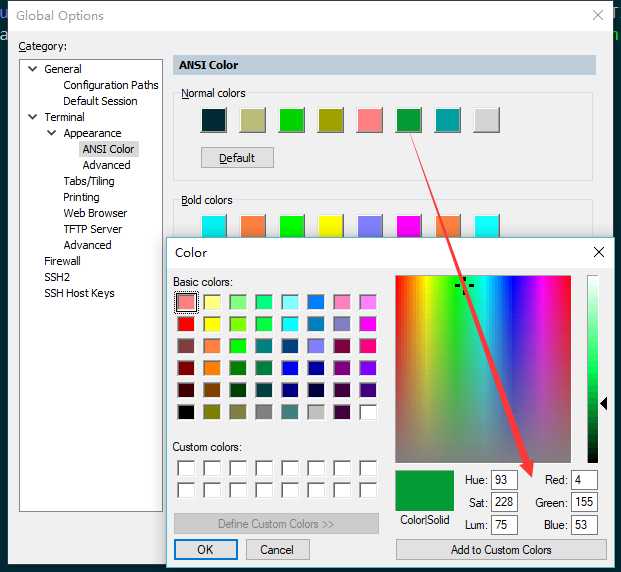The image size is (621, 572).
Task: Close the Global Options window
Action: (x=598, y=15)
